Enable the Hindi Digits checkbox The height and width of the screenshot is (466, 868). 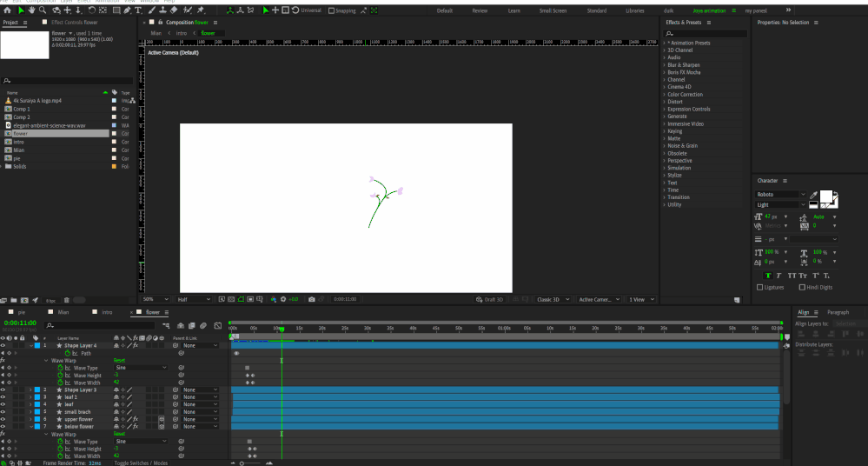pos(802,287)
